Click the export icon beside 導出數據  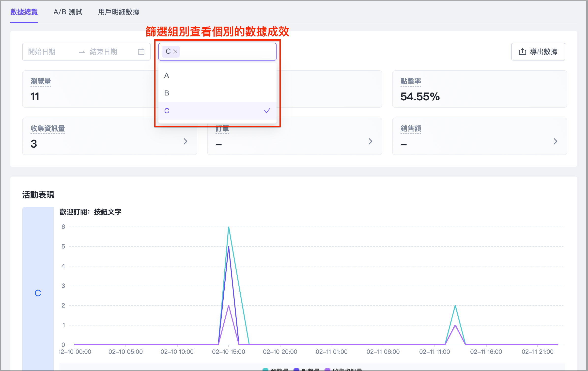pos(522,52)
